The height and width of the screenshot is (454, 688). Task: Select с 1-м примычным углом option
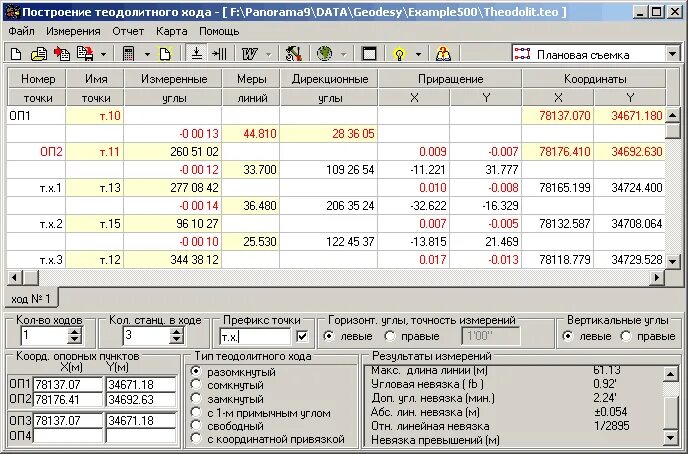tap(196, 412)
